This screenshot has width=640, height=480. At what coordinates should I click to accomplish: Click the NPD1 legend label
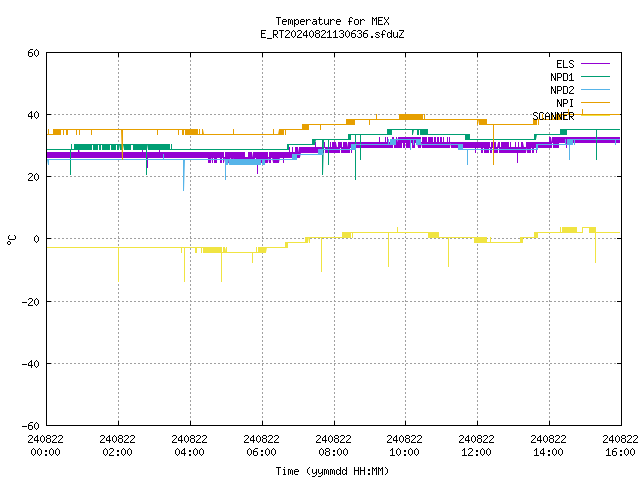click(x=562, y=77)
